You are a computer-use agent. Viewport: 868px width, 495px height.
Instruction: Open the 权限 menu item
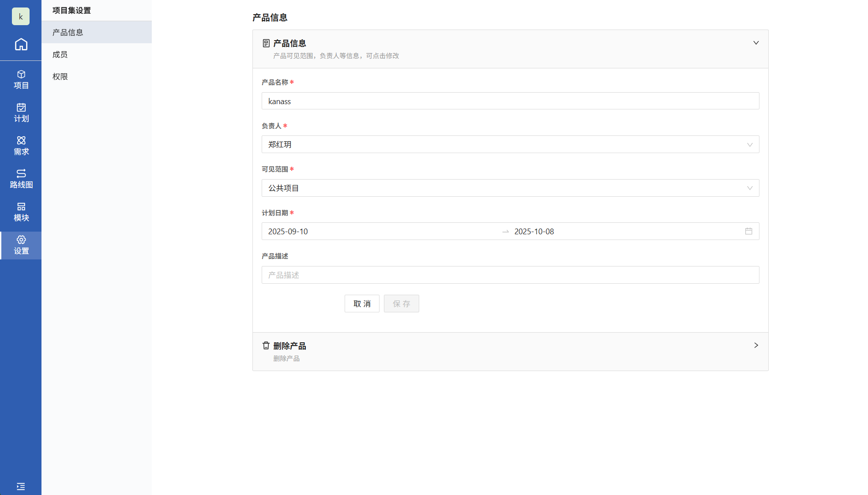(x=60, y=76)
